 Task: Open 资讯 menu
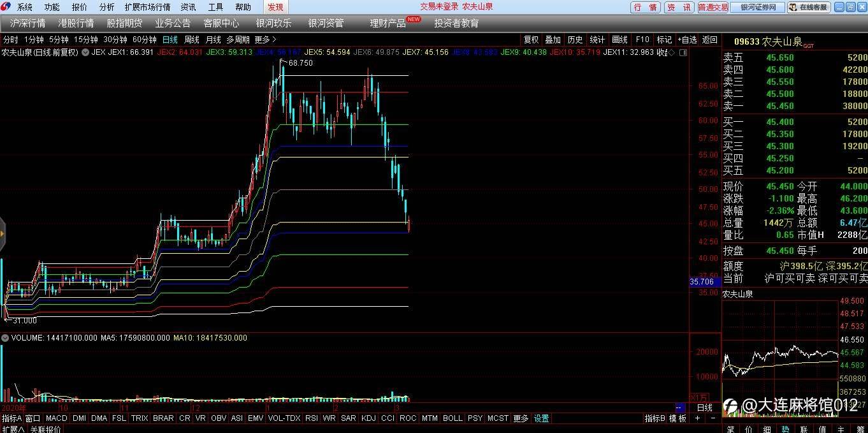(188, 7)
